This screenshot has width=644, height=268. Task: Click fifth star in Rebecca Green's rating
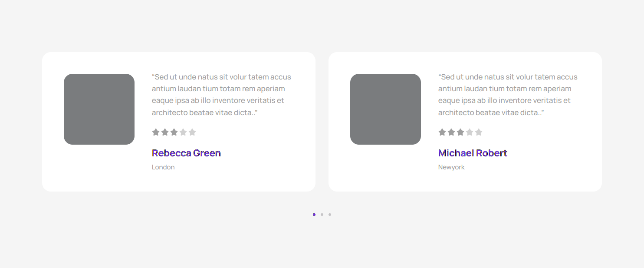(x=192, y=132)
